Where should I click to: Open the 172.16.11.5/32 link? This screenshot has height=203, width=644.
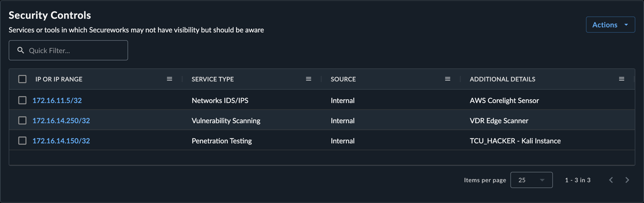tap(57, 100)
